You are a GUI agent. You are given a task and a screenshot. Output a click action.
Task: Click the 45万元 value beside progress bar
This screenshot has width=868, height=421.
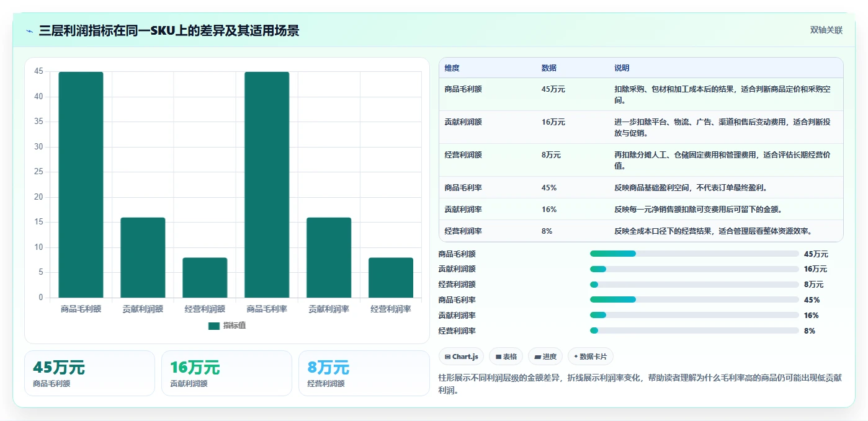click(x=816, y=254)
